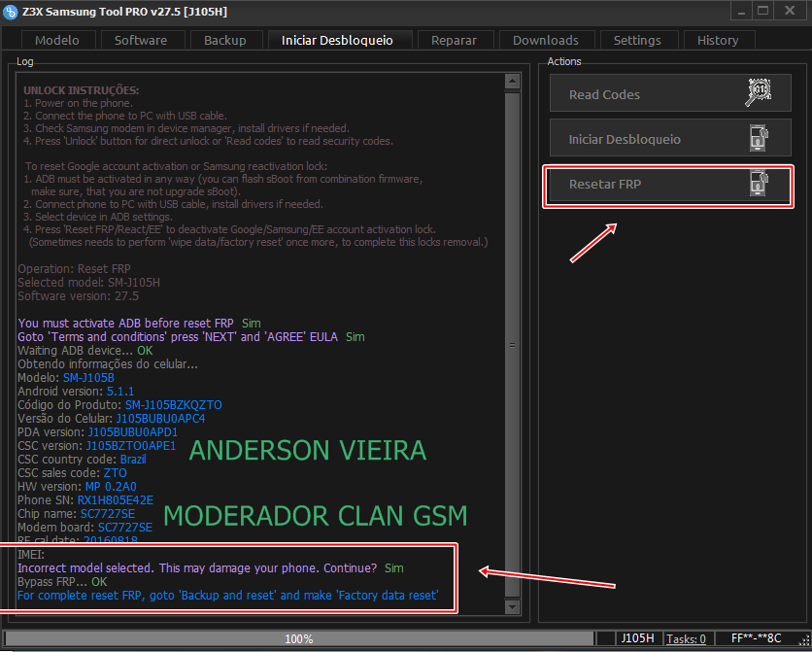This screenshot has height=652, width=812.
Task: Click chip name value 'SC7727SE'
Action: [x=108, y=514]
